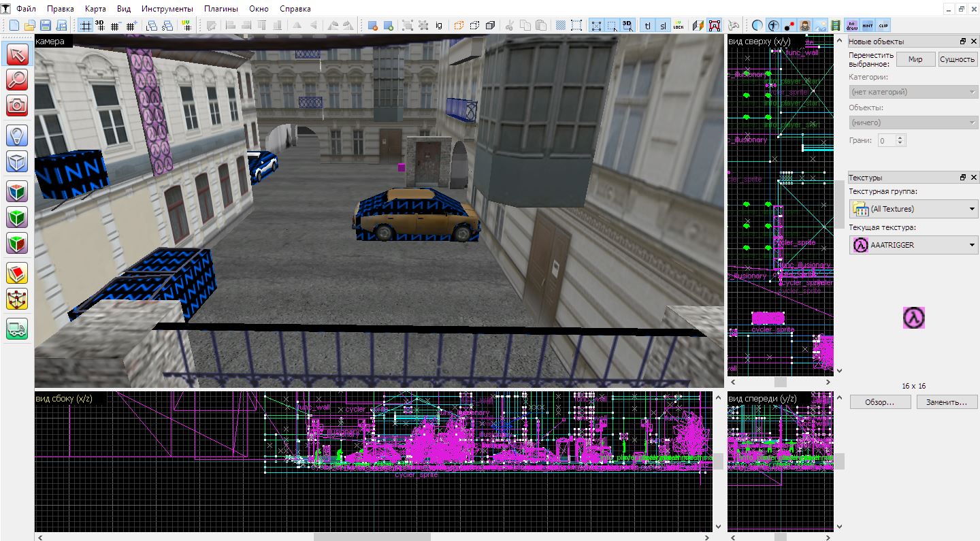The image size is (980, 541).
Task: Click the side view horizontal scrollbar thumb
Action: pyautogui.click(x=372, y=537)
